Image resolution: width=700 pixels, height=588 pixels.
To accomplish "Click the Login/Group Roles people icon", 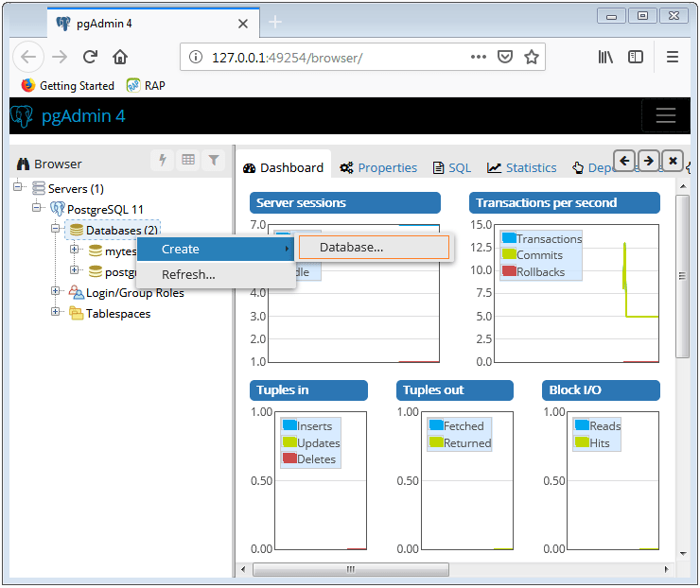I will pyautogui.click(x=77, y=292).
